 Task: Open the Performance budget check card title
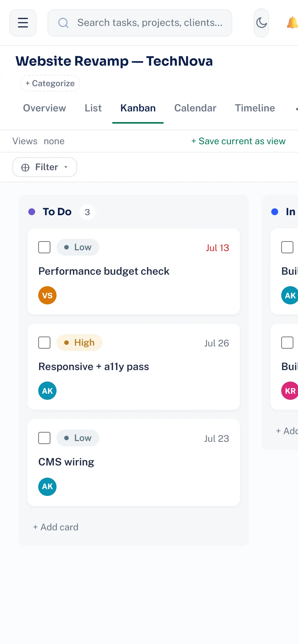[x=104, y=271]
